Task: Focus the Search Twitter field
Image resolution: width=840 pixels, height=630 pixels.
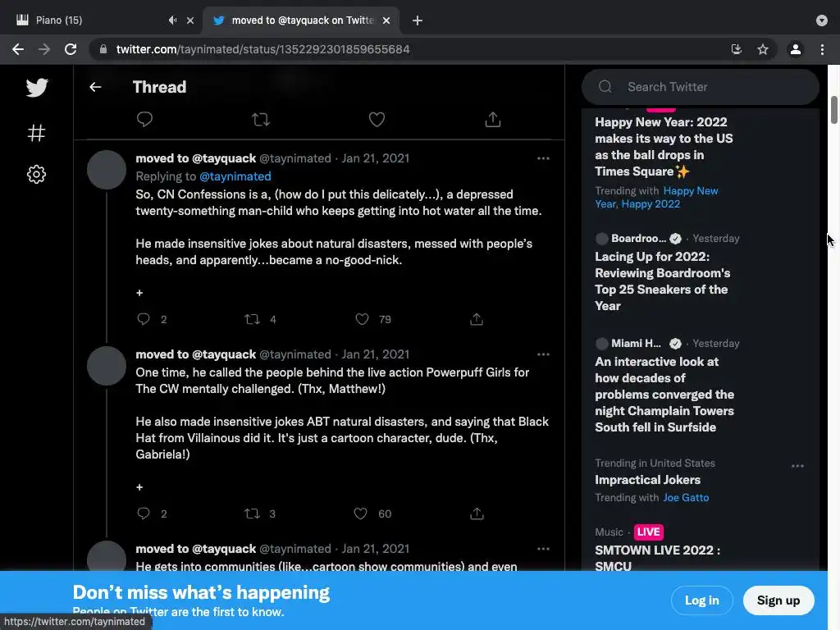Action: tap(701, 87)
